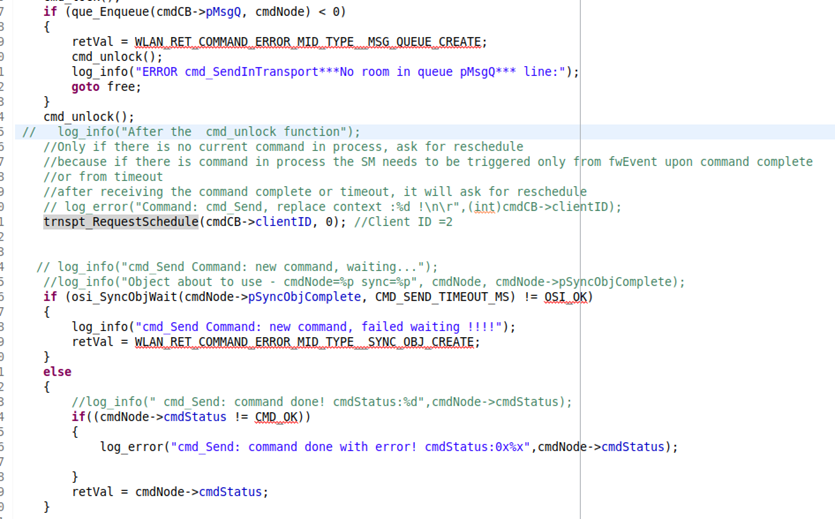
Task: Click the pMsgQ field in que_Enqueue call
Action: 223,12
